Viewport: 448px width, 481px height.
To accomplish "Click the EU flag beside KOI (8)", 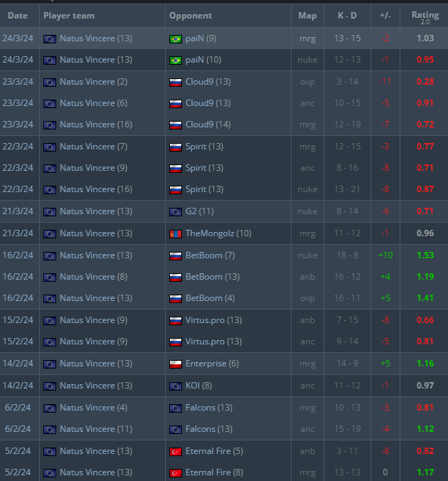I will (x=176, y=386).
